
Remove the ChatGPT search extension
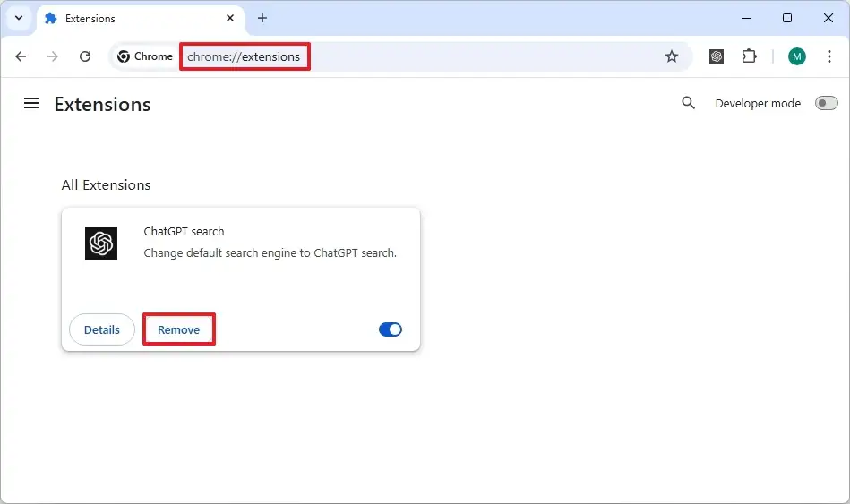(x=179, y=329)
